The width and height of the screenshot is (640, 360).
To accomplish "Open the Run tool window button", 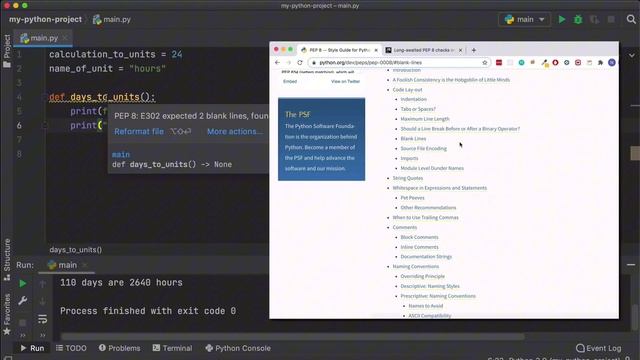I will [x=32, y=348].
